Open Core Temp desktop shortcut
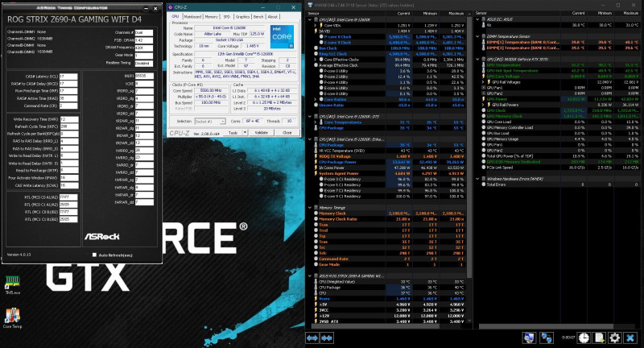Image resolution: width=644 pixels, height=348 pixels. (12, 318)
